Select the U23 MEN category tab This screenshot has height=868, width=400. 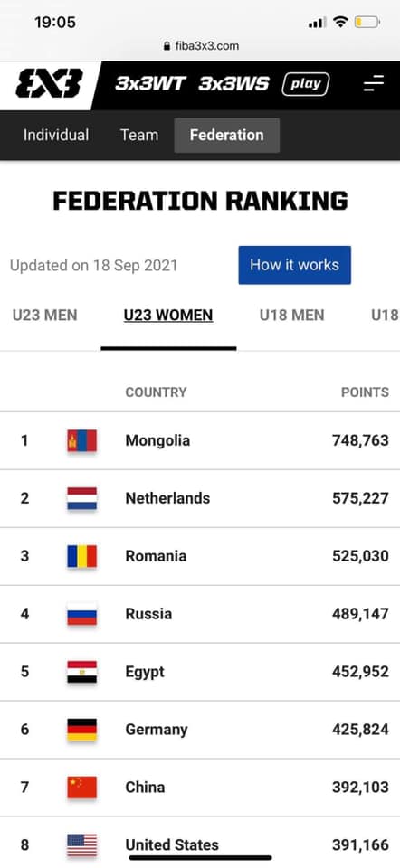[45, 316]
